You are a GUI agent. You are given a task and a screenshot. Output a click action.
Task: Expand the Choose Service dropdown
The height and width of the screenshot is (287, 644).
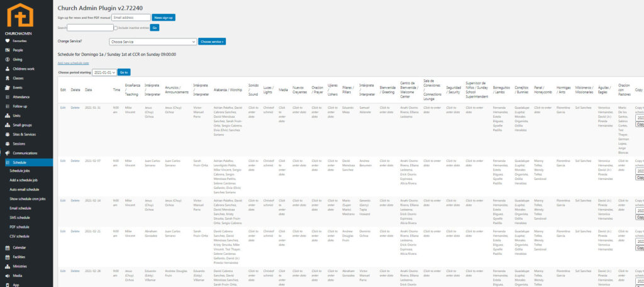(x=153, y=42)
